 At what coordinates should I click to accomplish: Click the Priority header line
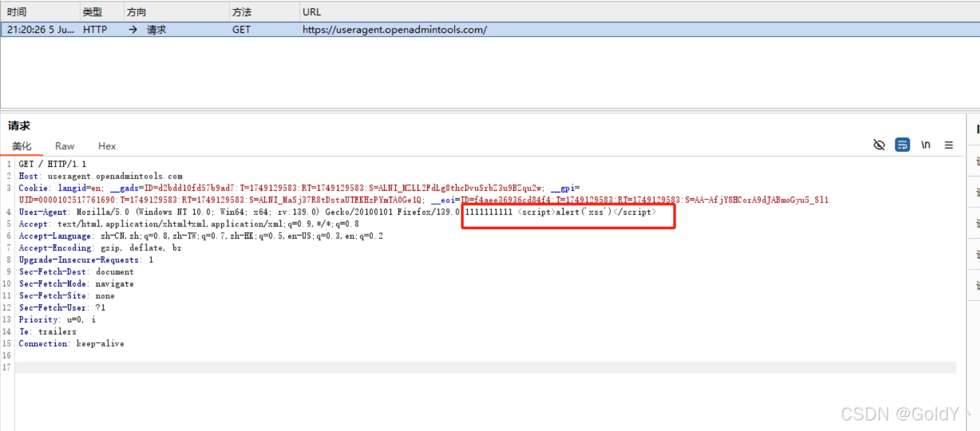(x=57, y=319)
